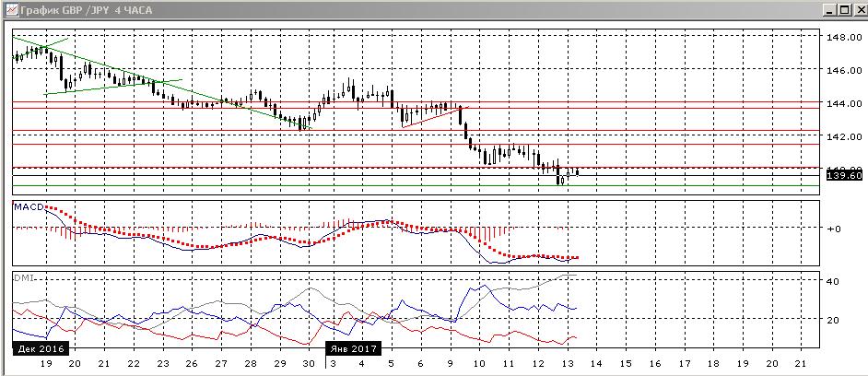This screenshot has height=376, width=868.
Task: Click date label 14 on the time axis
Action: click(x=597, y=364)
